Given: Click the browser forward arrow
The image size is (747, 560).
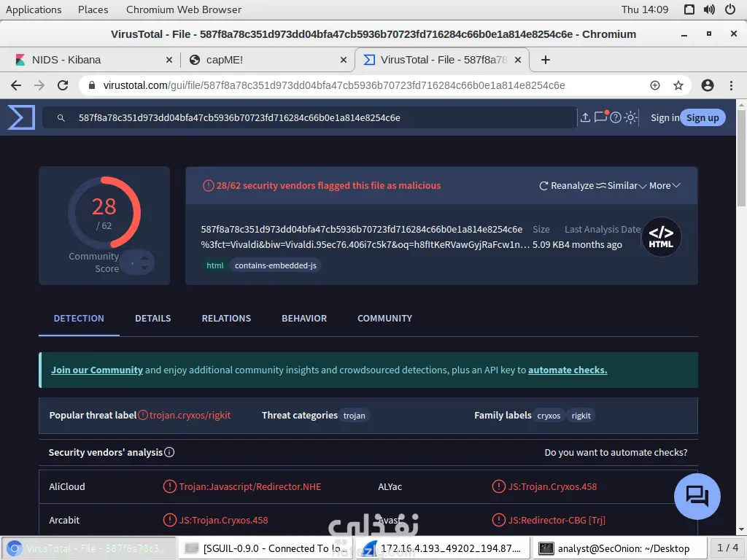Looking at the screenshot, I should tap(39, 85).
